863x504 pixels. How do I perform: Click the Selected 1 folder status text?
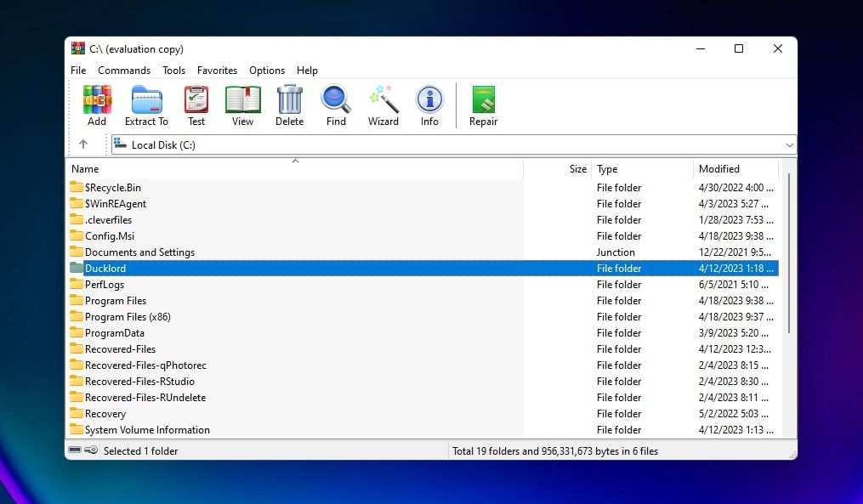point(141,451)
